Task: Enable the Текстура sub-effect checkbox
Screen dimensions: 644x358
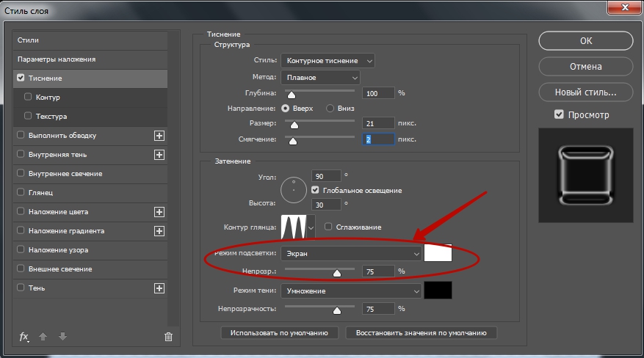Action: click(x=28, y=116)
